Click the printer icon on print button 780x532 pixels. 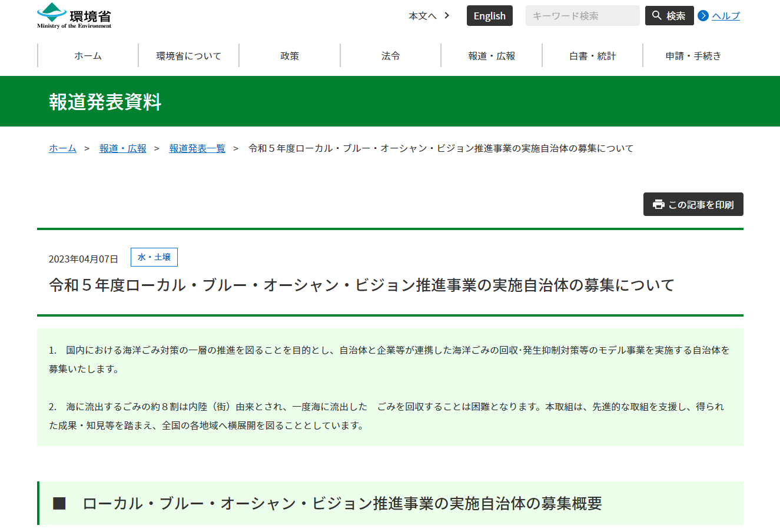pyautogui.click(x=658, y=205)
